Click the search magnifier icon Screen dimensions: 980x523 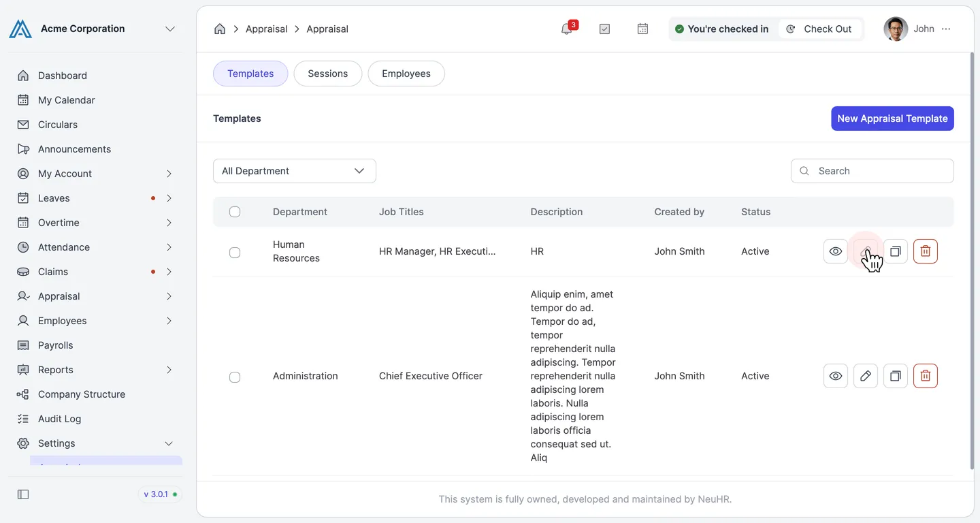(x=804, y=171)
